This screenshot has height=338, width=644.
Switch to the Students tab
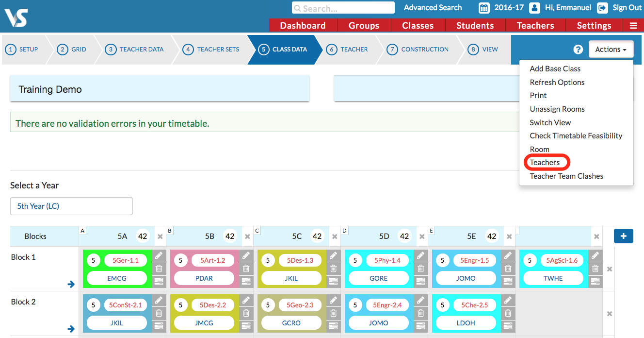tap(475, 25)
